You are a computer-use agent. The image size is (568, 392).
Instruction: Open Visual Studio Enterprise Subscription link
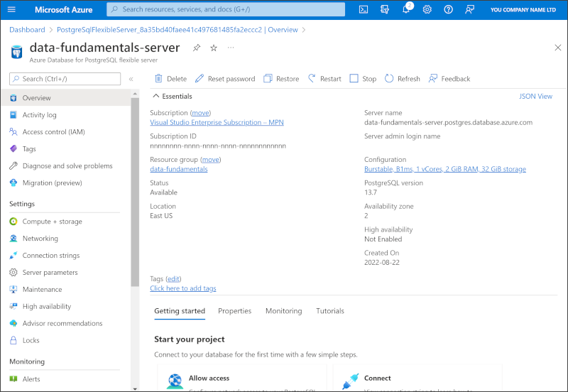[x=217, y=122]
